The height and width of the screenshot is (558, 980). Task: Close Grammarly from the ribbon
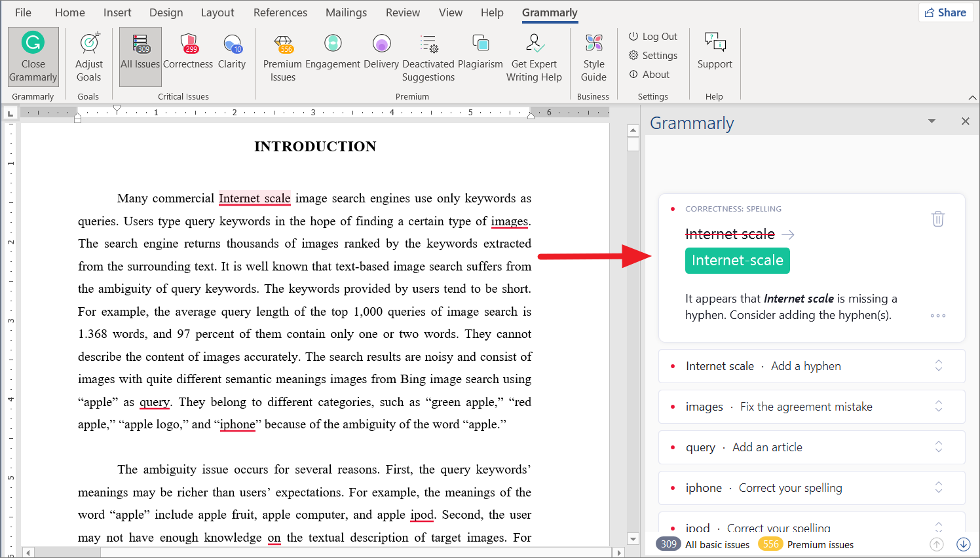(33, 56)
